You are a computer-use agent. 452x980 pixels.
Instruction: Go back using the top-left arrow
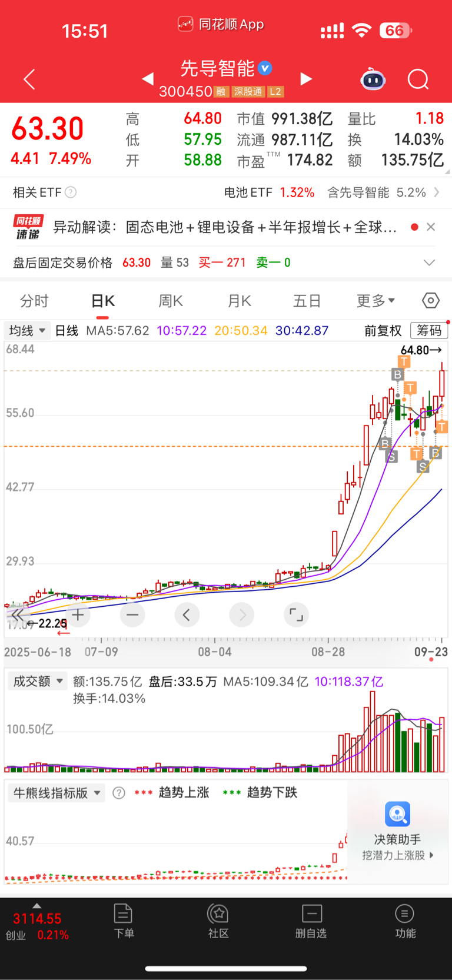pos(29,79)
